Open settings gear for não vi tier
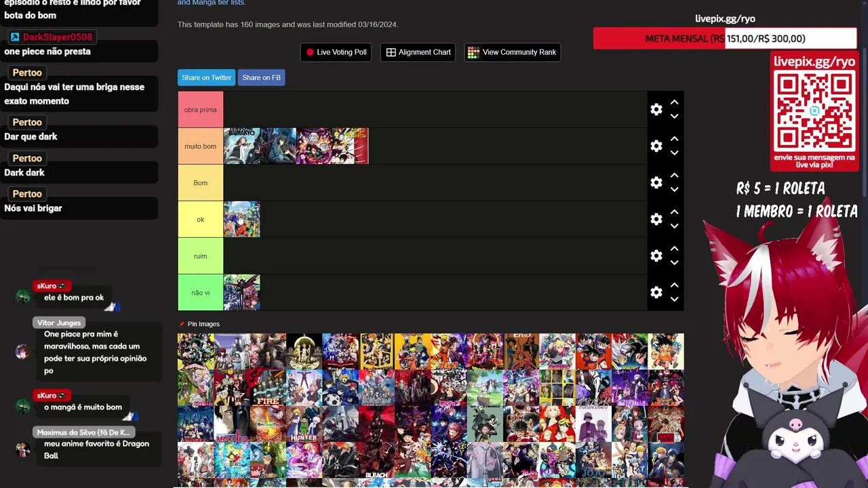 [656, 293]
